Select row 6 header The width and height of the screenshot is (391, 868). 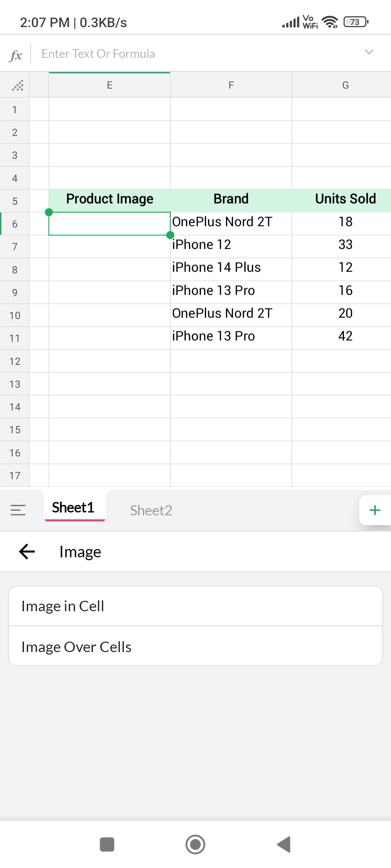pyautogui.click(x=15, y=224)
